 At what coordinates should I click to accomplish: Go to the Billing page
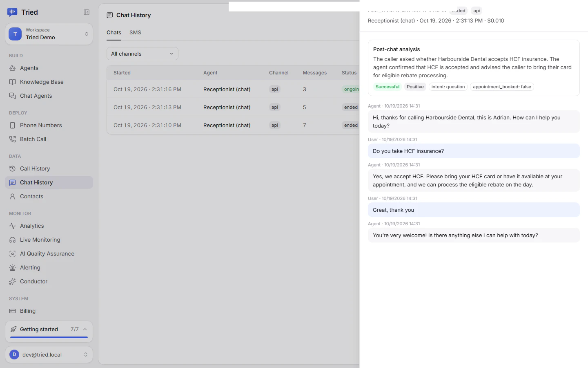click(x=49, y=311)
